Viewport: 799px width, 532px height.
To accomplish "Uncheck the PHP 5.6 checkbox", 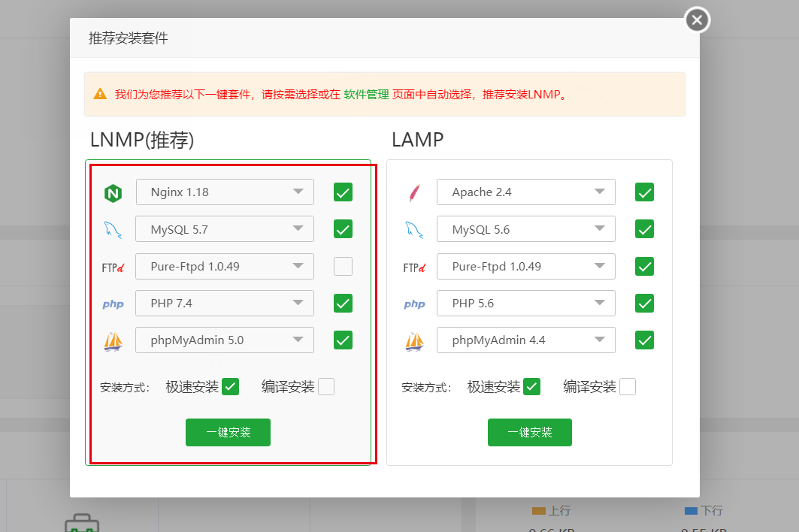I will (645, 304).
